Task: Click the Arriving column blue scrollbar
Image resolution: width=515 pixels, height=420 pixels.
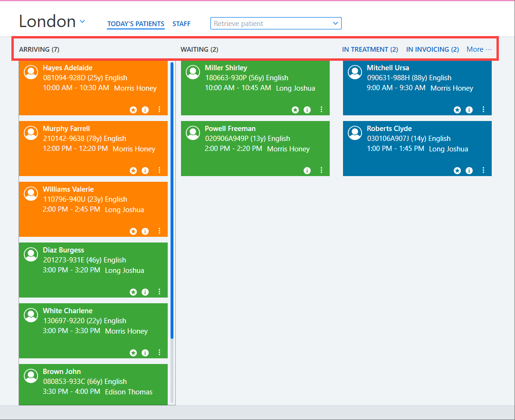Action: coord(172,200)
